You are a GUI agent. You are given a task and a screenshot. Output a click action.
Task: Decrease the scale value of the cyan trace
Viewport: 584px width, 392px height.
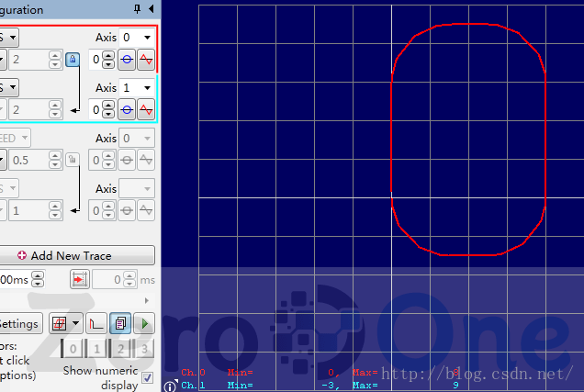pyautogui.click(x=55, y=114)
